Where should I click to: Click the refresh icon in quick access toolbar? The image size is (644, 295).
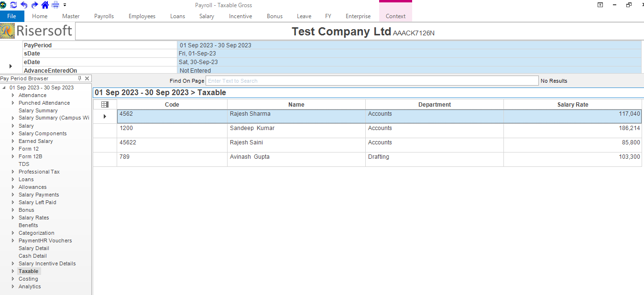[x=13, y=5]
